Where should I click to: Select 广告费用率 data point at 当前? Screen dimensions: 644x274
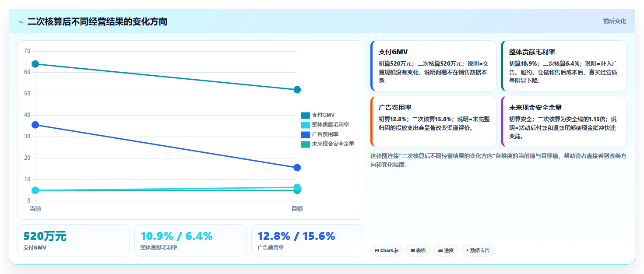click(x=35, y=125)
